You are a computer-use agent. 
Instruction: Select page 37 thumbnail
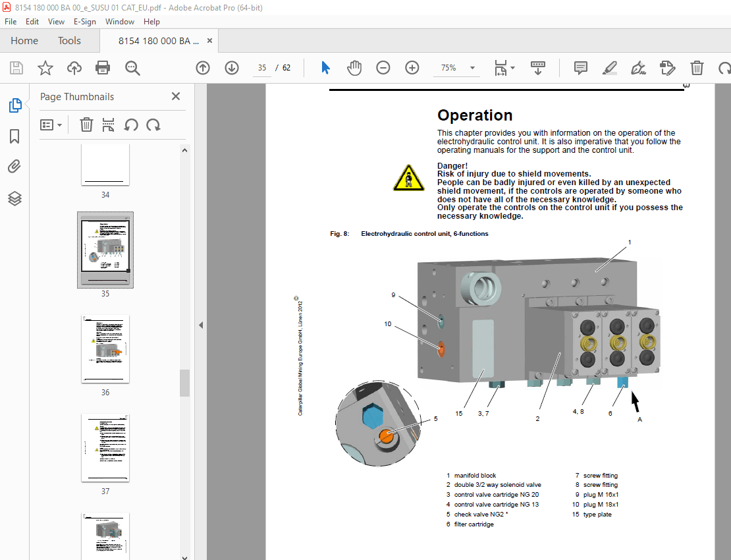105,447
